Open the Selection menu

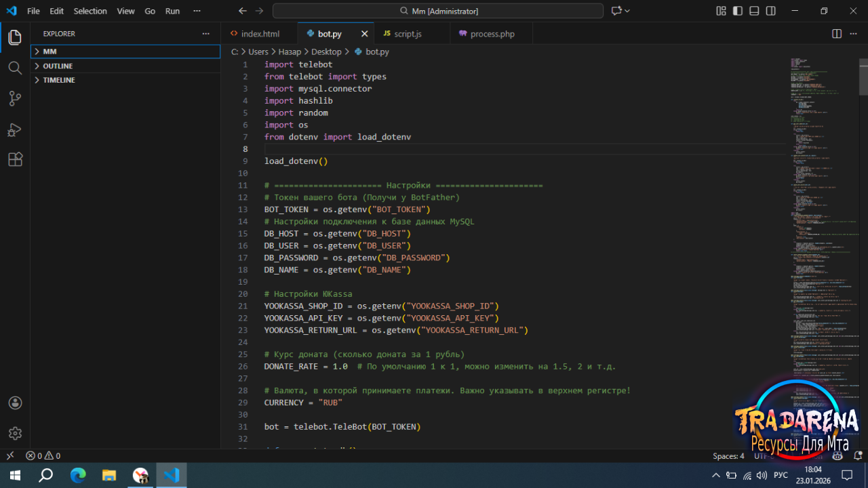coord(90,11)
